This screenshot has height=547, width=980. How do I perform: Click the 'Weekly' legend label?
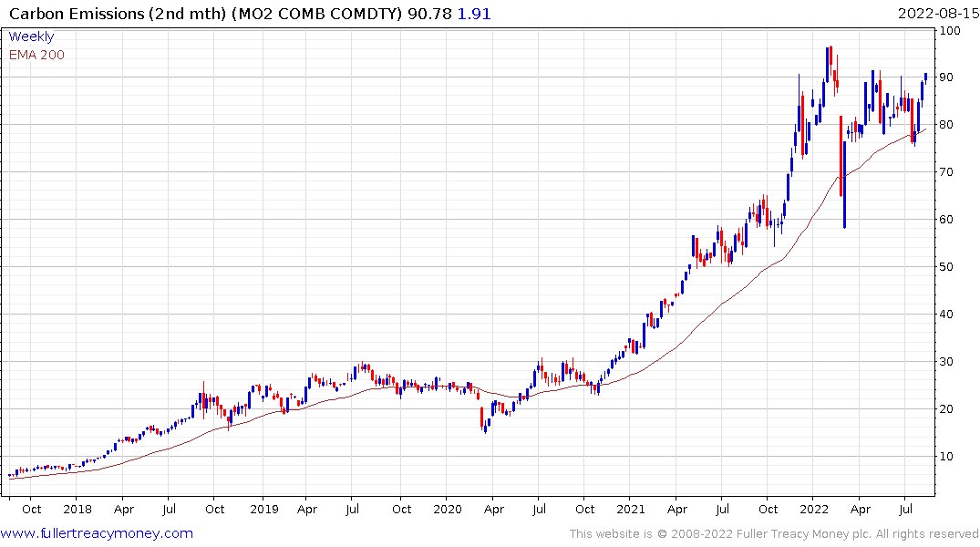tap(31, 36)
